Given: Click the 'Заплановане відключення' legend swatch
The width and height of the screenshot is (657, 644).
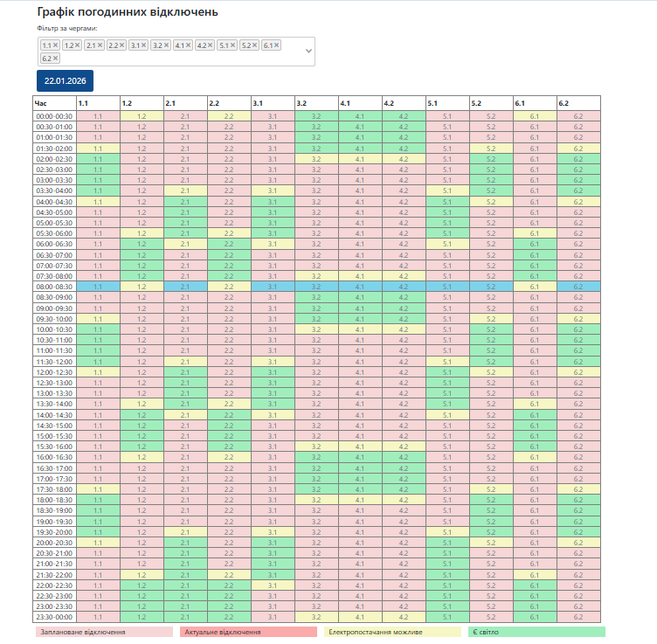Looking at the screenshot, I should (104, 631).
